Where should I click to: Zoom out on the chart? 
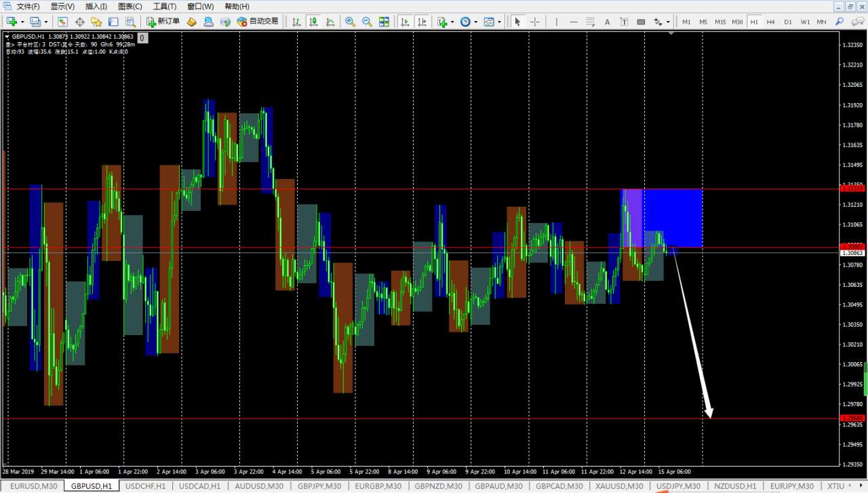pyautogui.click(x=367, y=22)
